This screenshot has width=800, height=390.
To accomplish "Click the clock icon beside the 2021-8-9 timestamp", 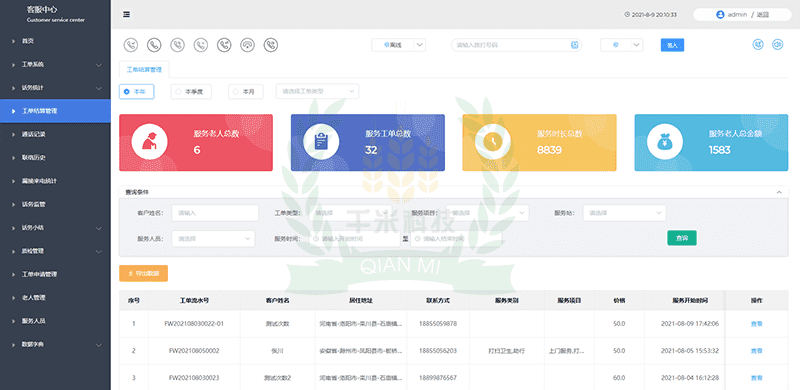I will tap(627, 15).
